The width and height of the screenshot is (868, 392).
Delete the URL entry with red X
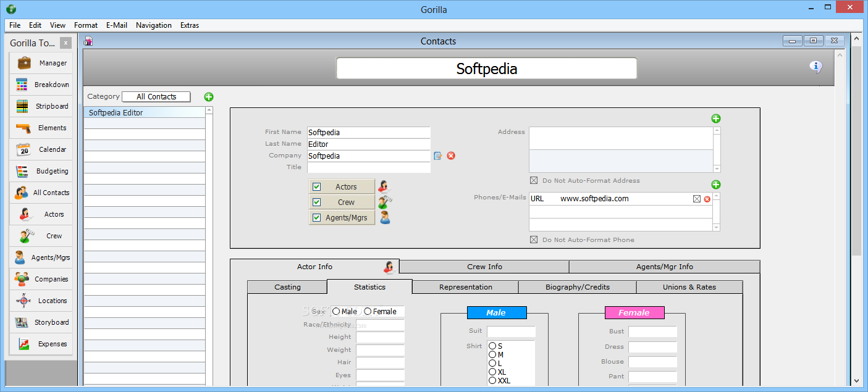click(707, 199)
